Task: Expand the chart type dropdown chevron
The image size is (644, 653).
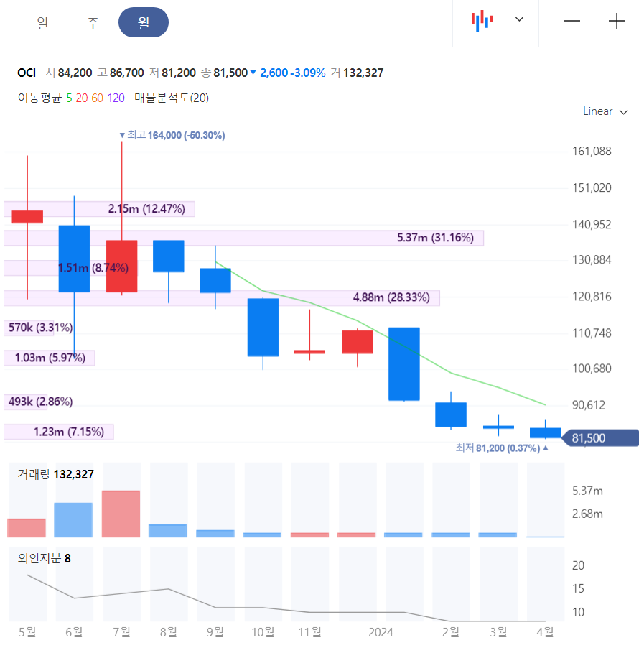Action: [x=519, y=19]
